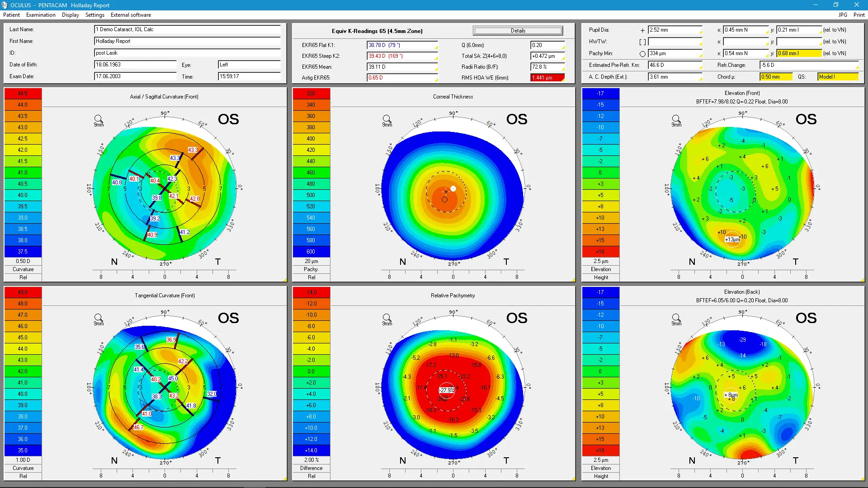Open the External software menu

pos(131,15)
